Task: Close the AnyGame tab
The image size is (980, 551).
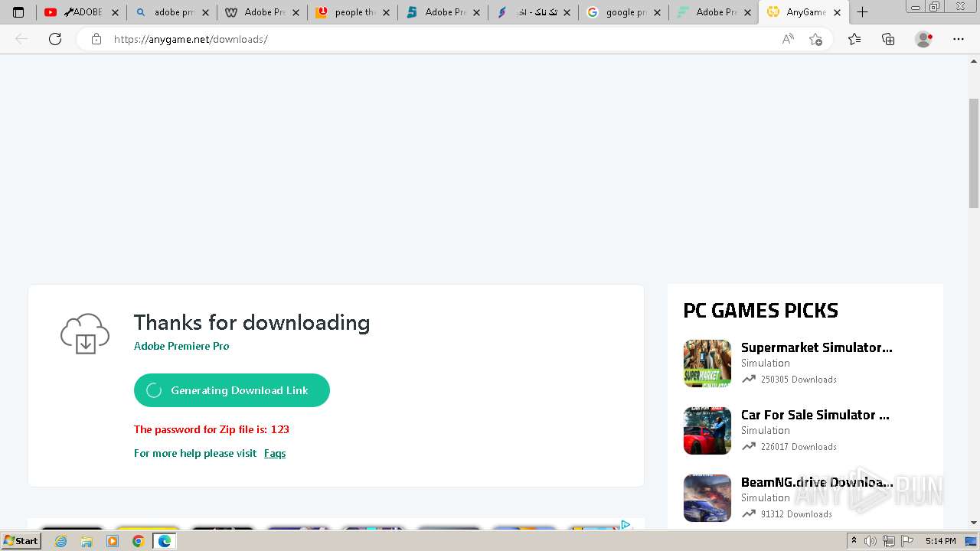Action: pos(838,12)
